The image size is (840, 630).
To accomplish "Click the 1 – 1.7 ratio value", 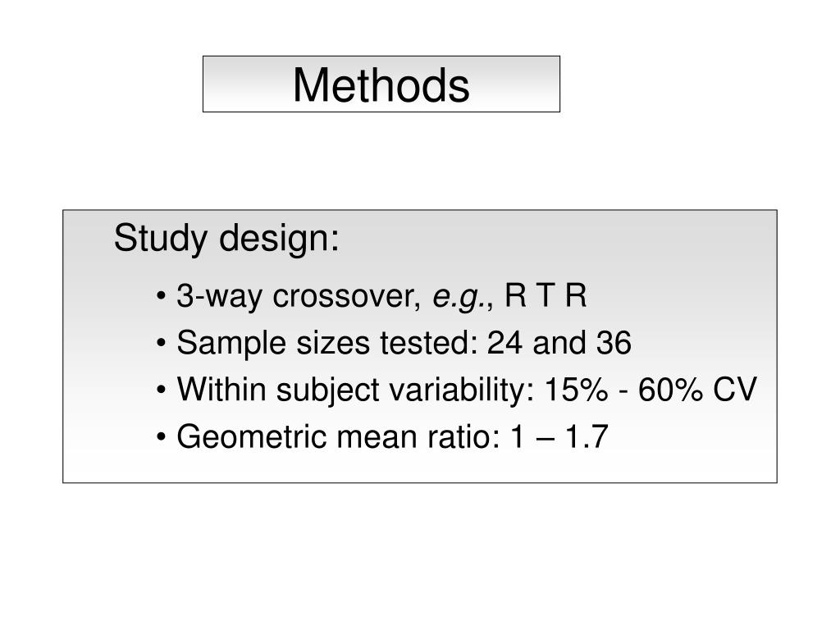I will point(559,436).
